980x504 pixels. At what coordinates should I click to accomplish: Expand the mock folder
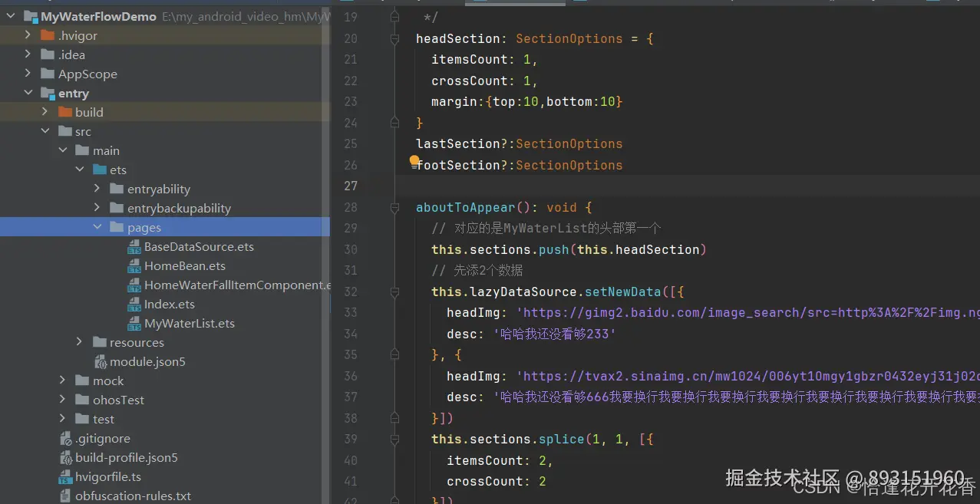click(63, 380)
